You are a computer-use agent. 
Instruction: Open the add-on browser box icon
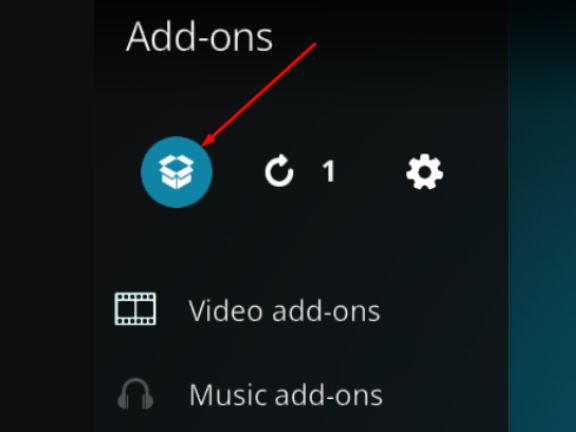click(x=177, y=172)
